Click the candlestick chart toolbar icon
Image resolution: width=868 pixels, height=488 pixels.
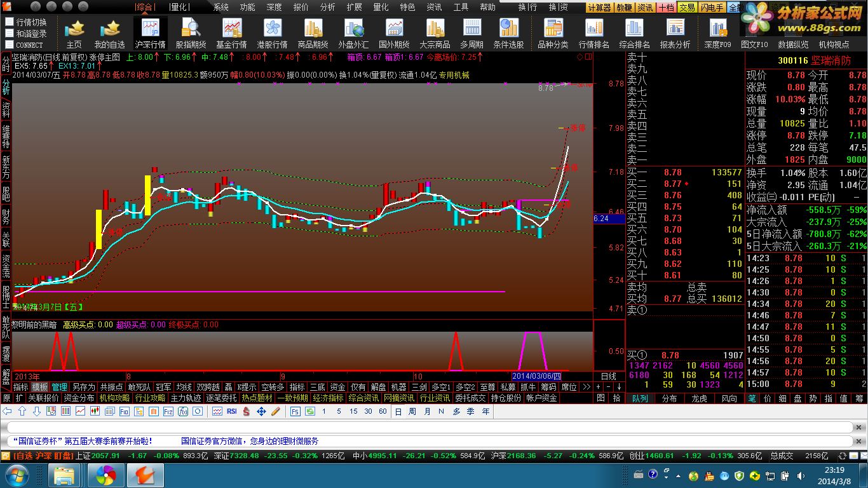tap(95, 412)
